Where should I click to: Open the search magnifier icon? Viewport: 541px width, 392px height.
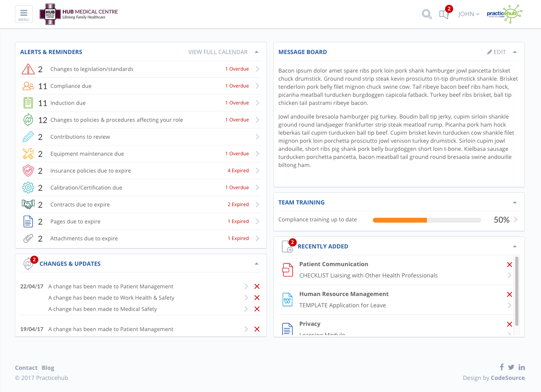click(427, 15)
